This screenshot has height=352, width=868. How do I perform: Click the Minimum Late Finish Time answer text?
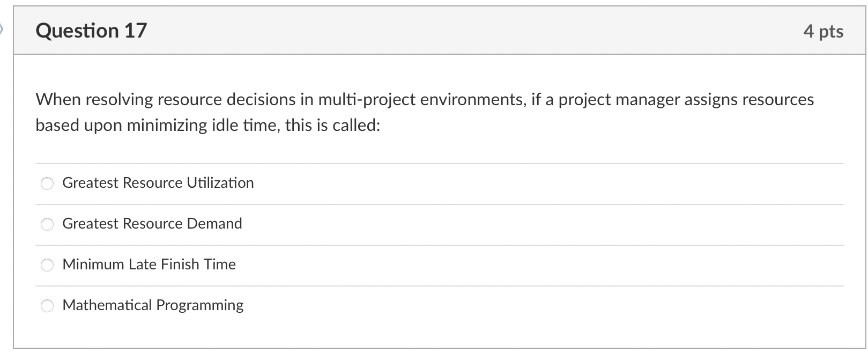[149, 265]
